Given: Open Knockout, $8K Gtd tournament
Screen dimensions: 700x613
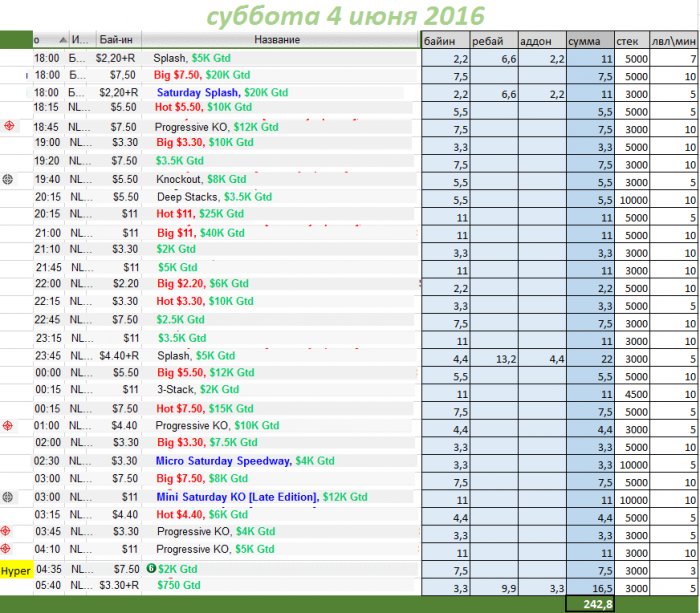Looking at the screenshot, I should click(x=201, y=179).
